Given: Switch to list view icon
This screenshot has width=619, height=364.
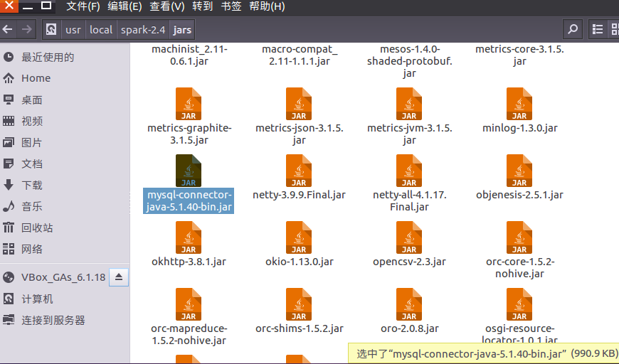Looking at the screenshot, I should pos(597,30).
